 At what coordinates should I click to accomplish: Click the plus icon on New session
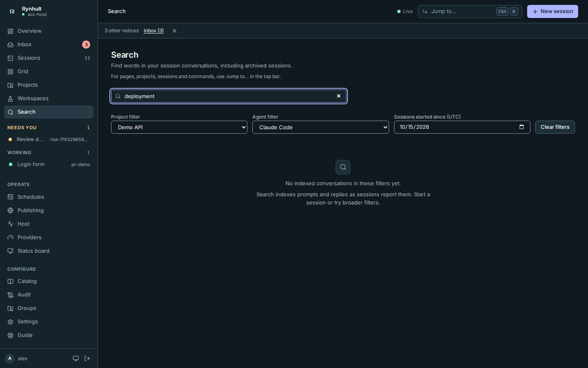(535, 11)
